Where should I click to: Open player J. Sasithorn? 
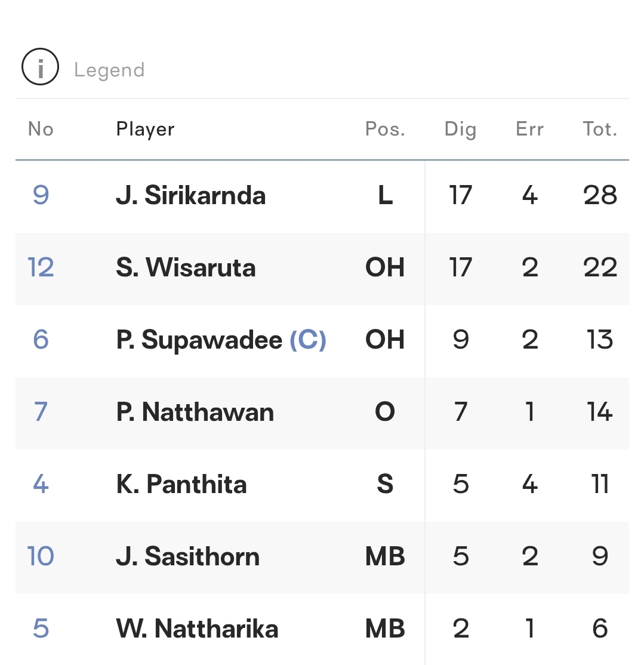tap(188, 556)
